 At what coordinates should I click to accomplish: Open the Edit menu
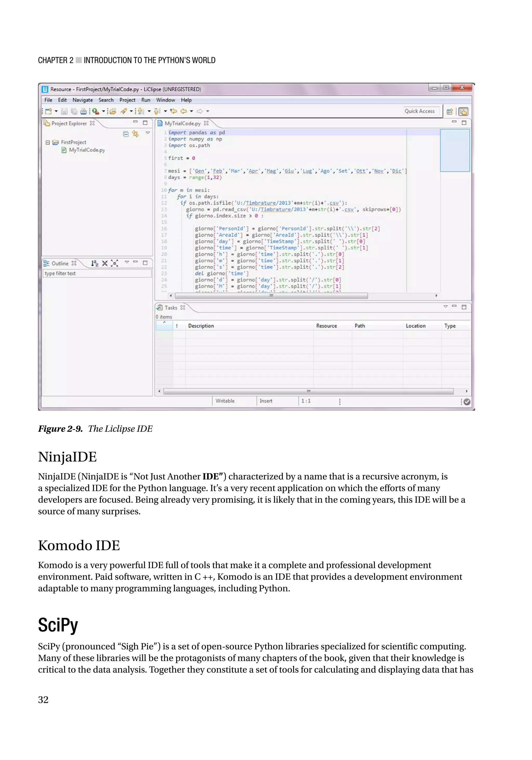tap(62, 100)
